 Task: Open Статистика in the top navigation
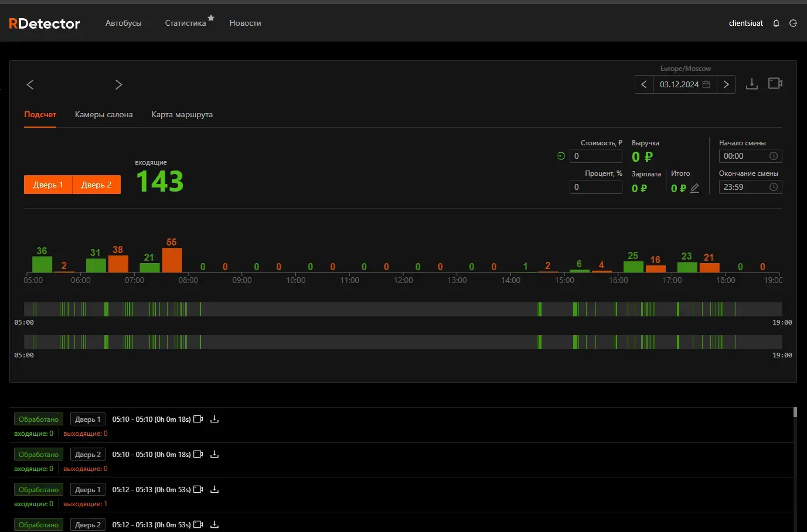click(185, 23)
